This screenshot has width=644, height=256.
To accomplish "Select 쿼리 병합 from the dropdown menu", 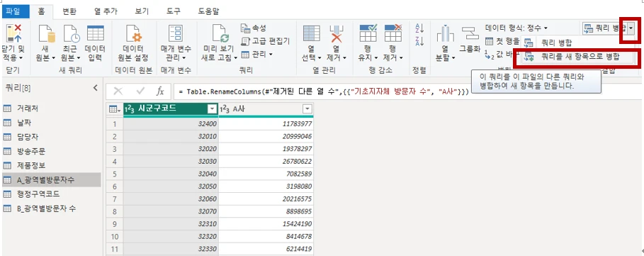I will (556, 43).
